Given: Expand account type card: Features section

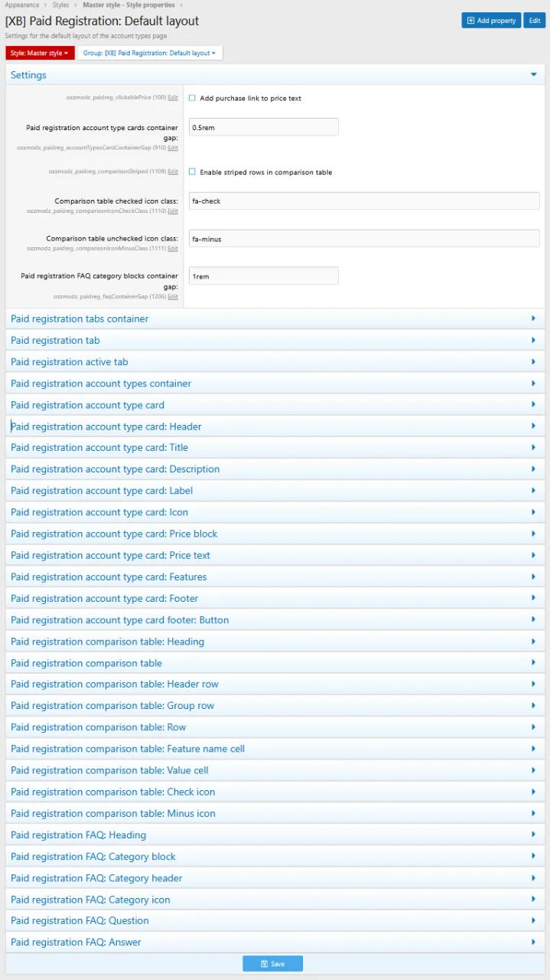Looking at the screenshot, I should click(x=275, y=577).
